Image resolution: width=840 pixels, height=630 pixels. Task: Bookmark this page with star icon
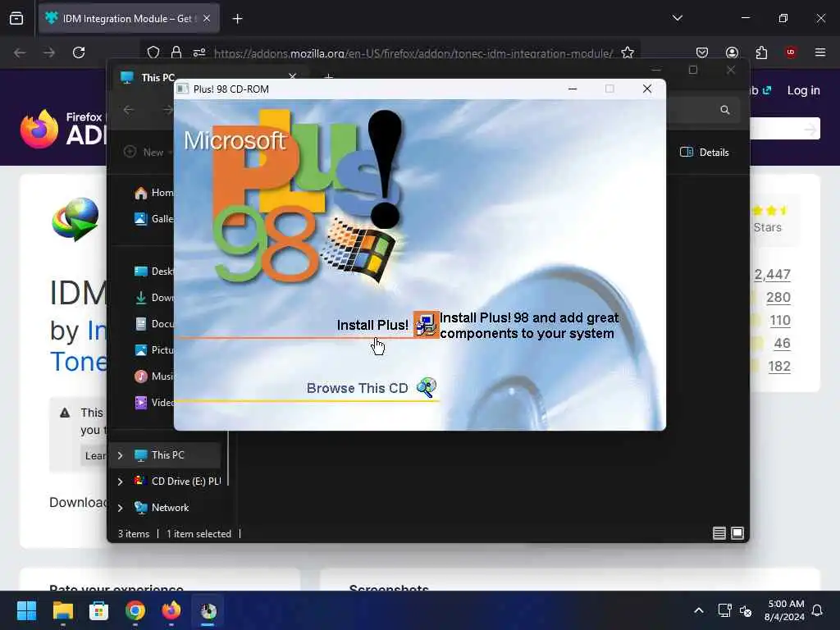[628, 52]
